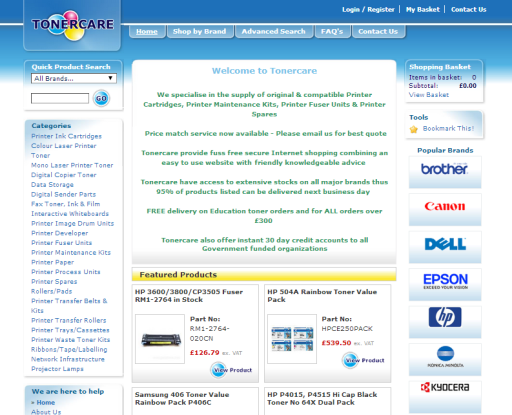Image resolution: width=512 pixels, height=415 pixels.
Task: Open Printer Transfer Belts & Kits category
Action: (69, 306)
